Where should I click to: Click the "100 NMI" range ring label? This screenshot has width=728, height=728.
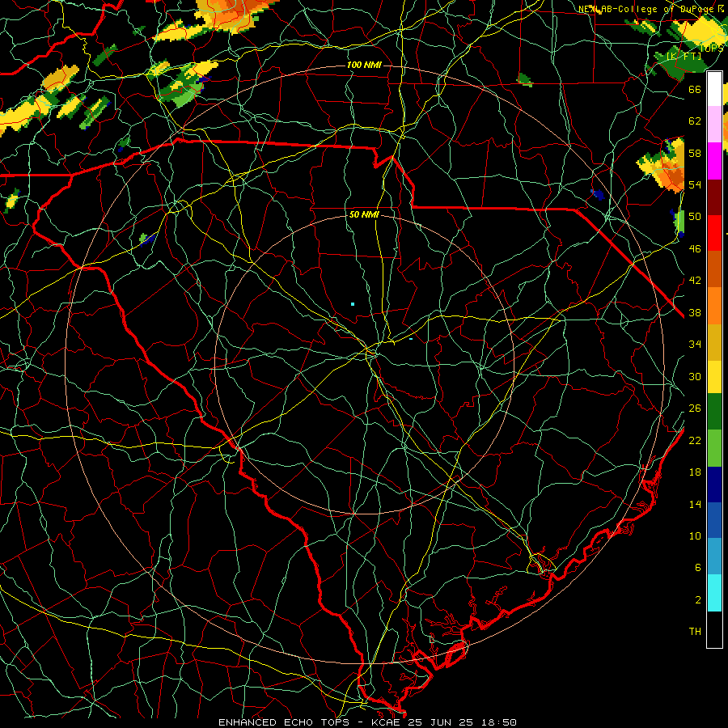click(364, 65)
